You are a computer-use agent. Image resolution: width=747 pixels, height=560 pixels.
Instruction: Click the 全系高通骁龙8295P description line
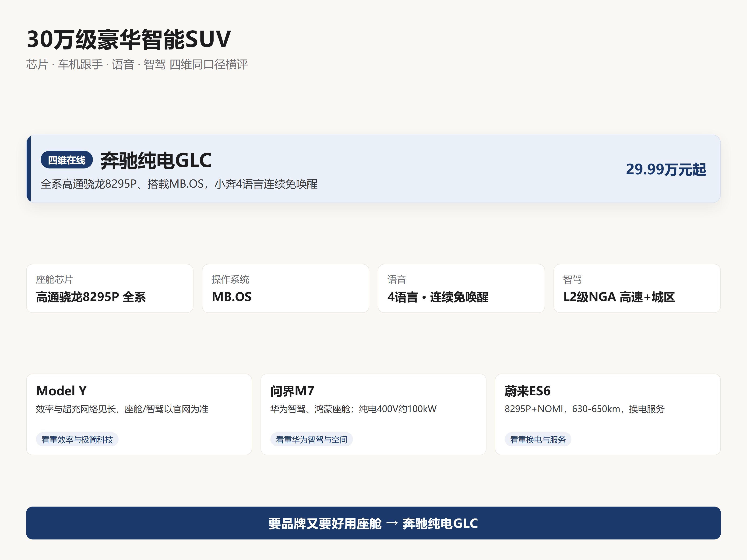179,184
